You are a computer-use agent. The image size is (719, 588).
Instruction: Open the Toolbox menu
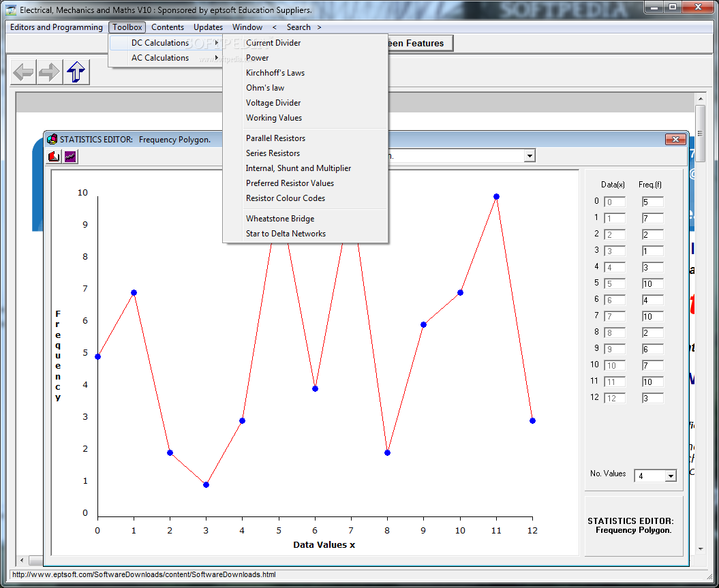click(127, 27)
